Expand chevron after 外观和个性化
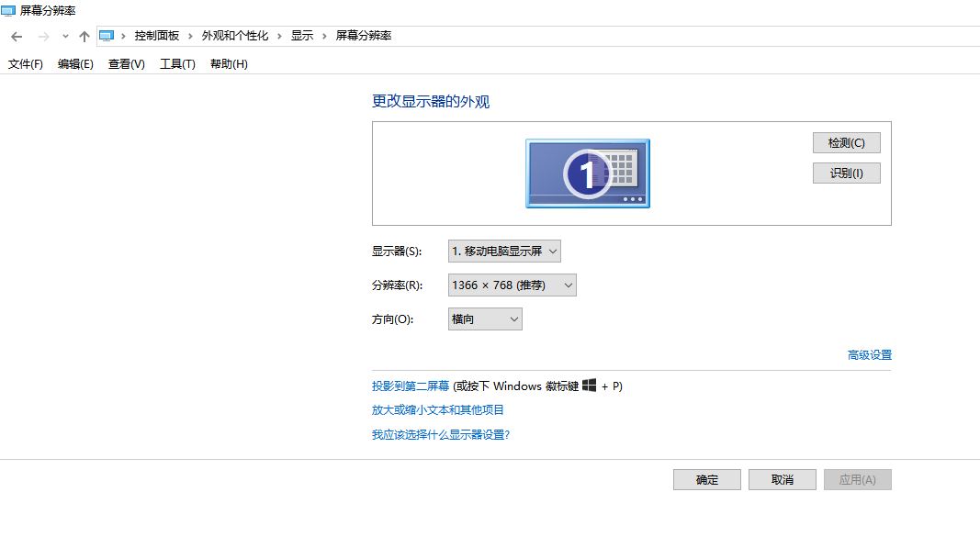Screen dimensions: 980x548 pyautogui.click(x=279, y=36)
